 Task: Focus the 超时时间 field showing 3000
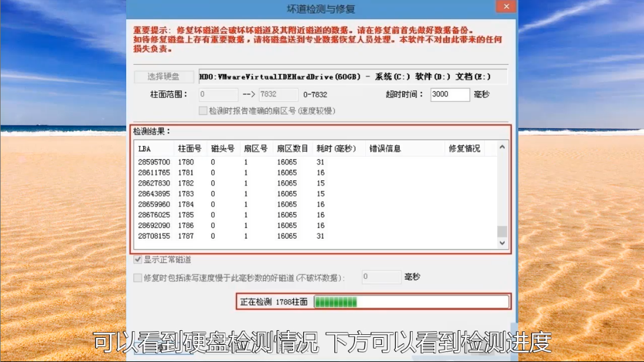click(449, 94)
